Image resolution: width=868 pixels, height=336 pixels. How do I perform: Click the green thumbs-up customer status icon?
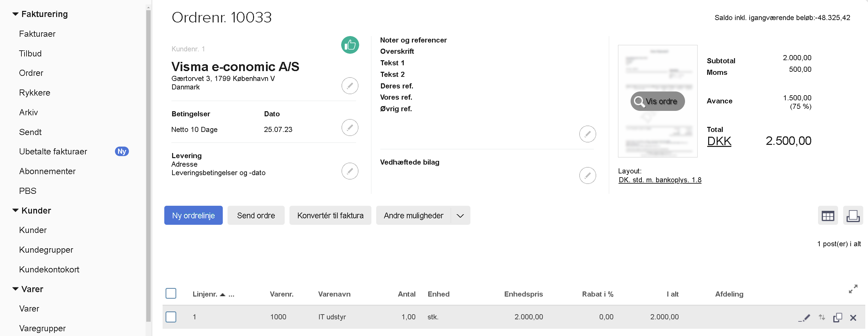[350, 45]
